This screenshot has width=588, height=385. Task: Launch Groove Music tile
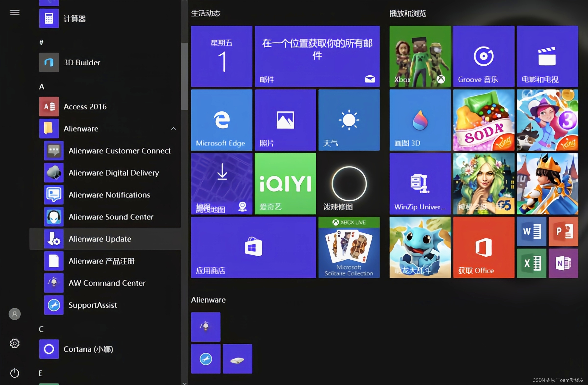click(483, 56)
